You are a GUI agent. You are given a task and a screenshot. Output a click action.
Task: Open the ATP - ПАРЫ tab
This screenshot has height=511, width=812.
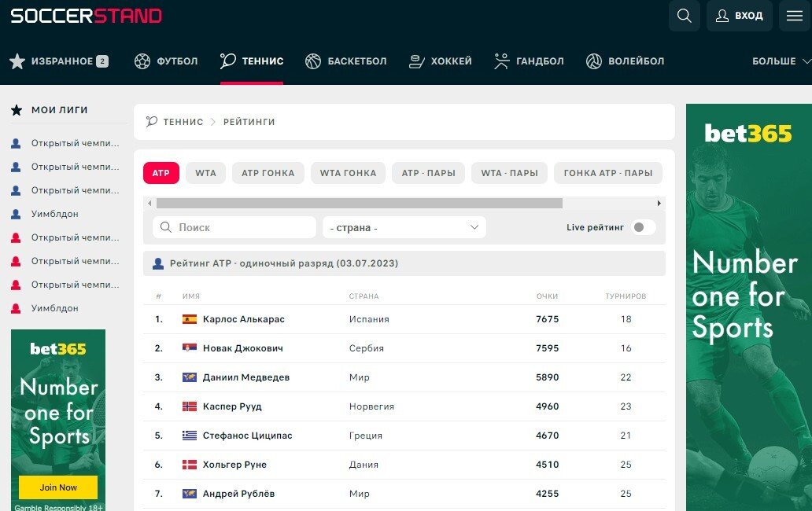click(x=428, y=173)
